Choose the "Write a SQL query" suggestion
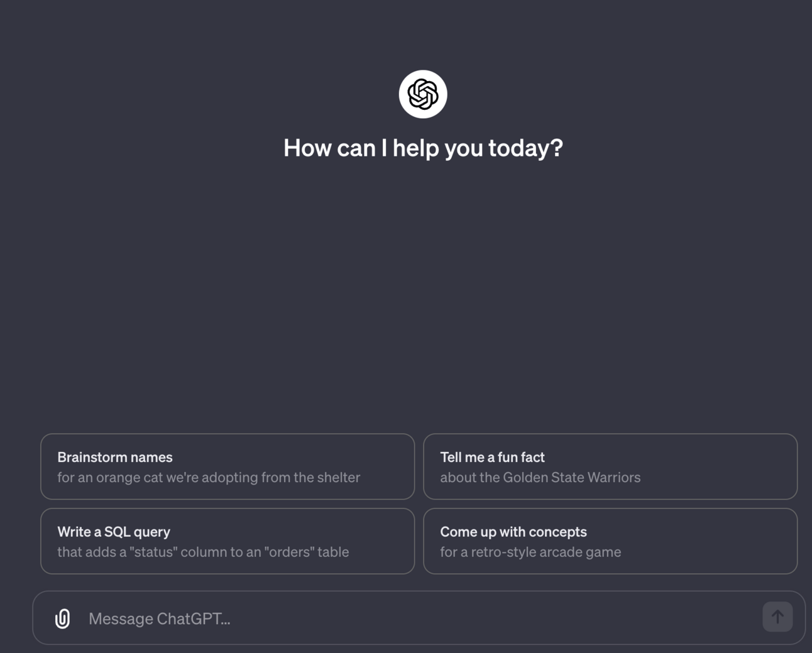The image size is (812, 653). point(228,541)
